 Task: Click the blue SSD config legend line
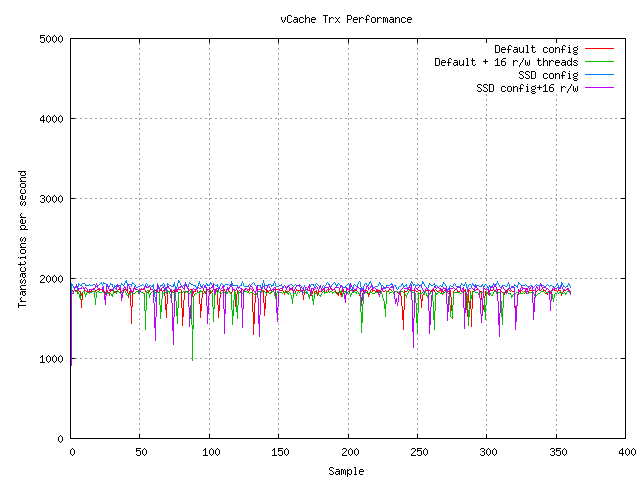(x=598, y=75)
